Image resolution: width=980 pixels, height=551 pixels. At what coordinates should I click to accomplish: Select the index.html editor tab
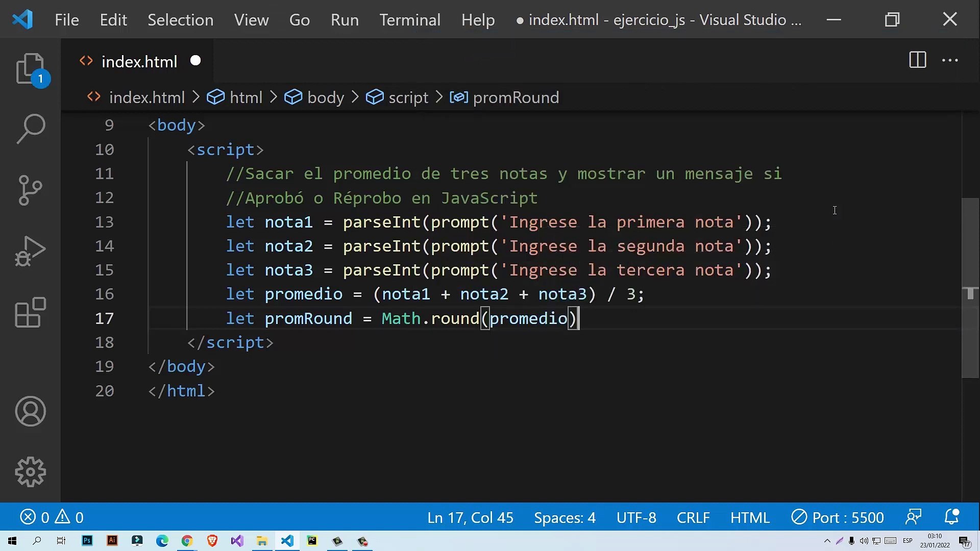[x=139, y=62]
